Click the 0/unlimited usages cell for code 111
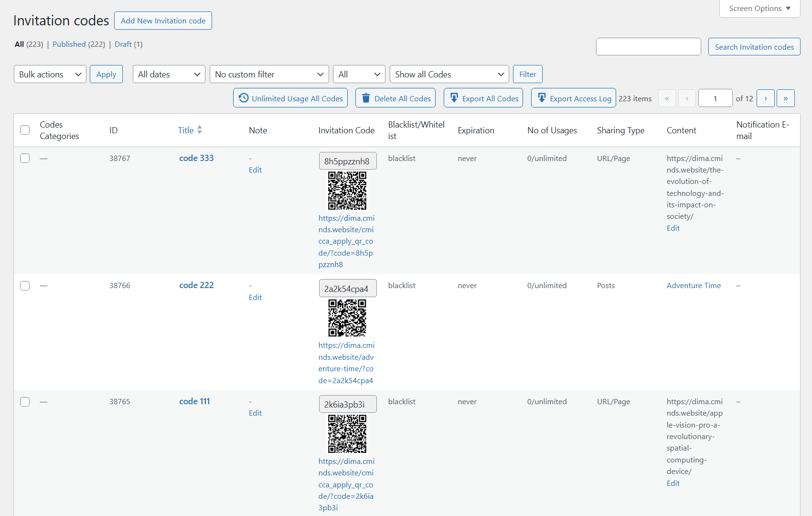The width and height of the screenshot is (812, 516). 547,401
